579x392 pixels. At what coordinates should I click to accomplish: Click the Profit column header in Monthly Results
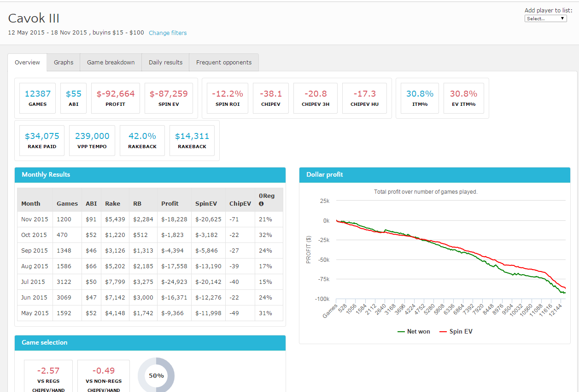(x=170, y=204)
